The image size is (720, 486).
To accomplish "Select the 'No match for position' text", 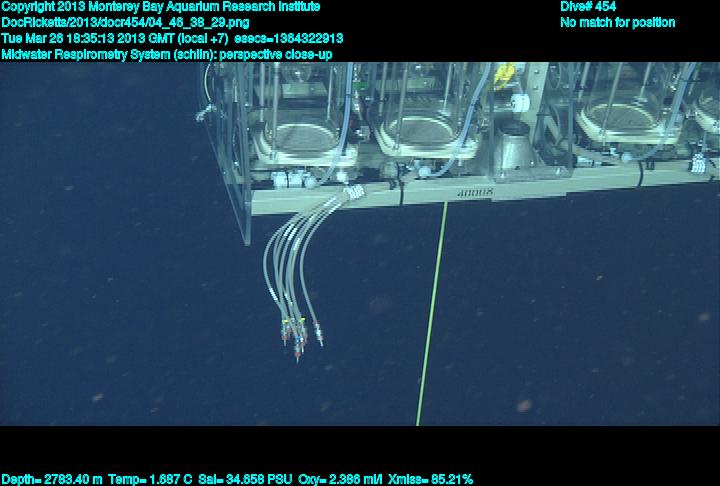I will coord(618,22).
